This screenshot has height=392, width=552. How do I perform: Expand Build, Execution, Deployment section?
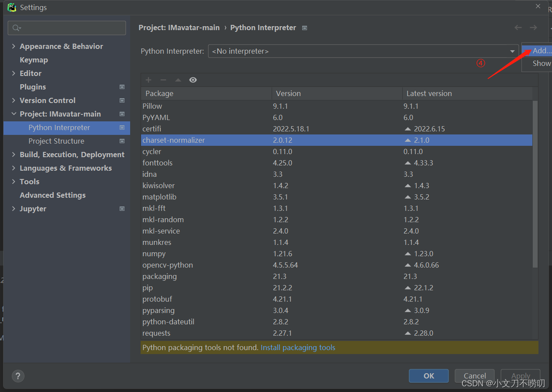pos(14,155)
